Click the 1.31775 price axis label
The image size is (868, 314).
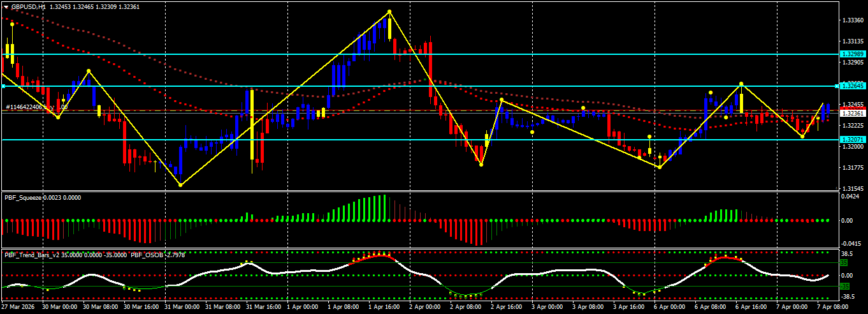click(852, 167)
